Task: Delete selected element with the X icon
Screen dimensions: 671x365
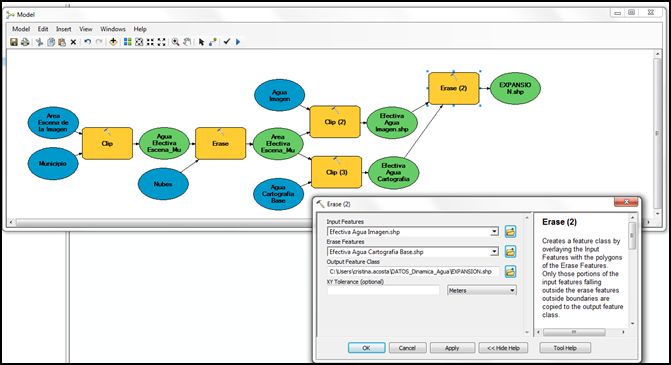Action: pyautogui.click(x=73, y=42)
